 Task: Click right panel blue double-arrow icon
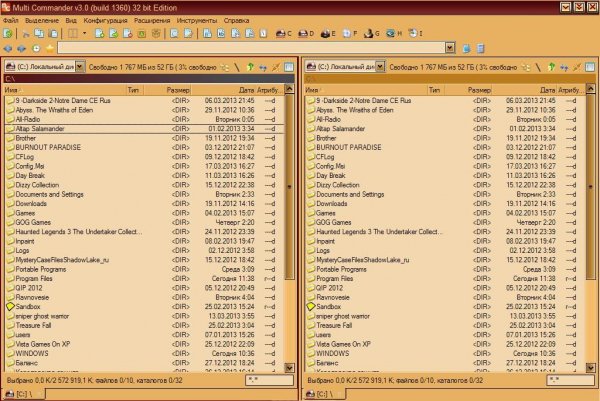(564, 67)
